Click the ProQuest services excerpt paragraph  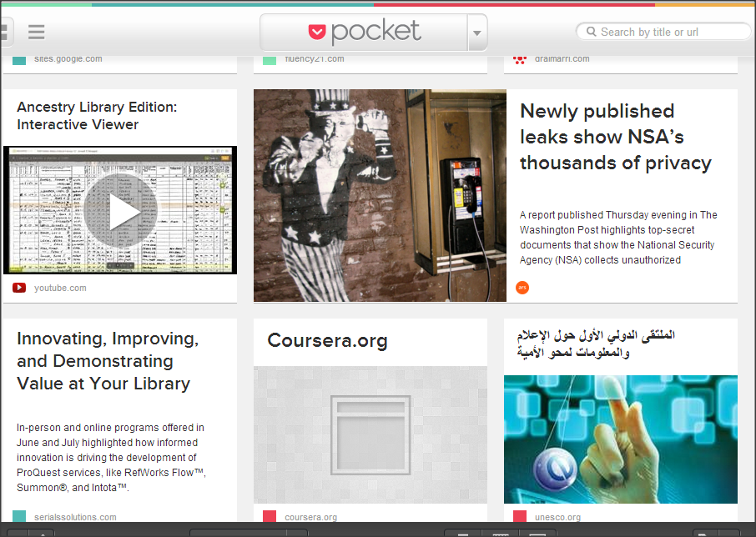111,458
